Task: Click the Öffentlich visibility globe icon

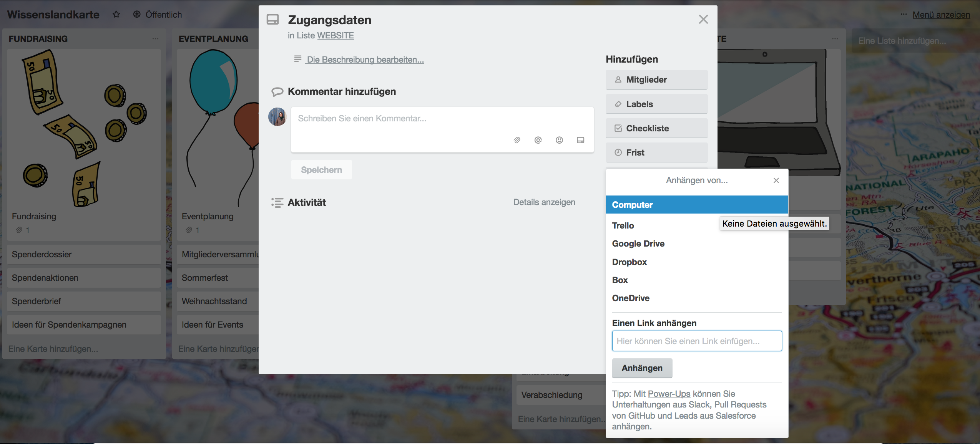Action: click(137, 15)
